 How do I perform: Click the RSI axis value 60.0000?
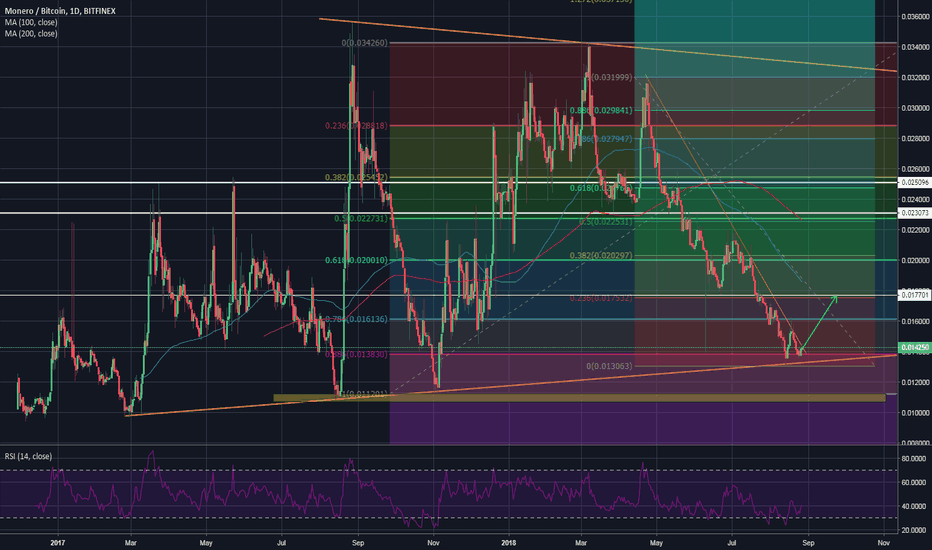click(x=914, y=483)
